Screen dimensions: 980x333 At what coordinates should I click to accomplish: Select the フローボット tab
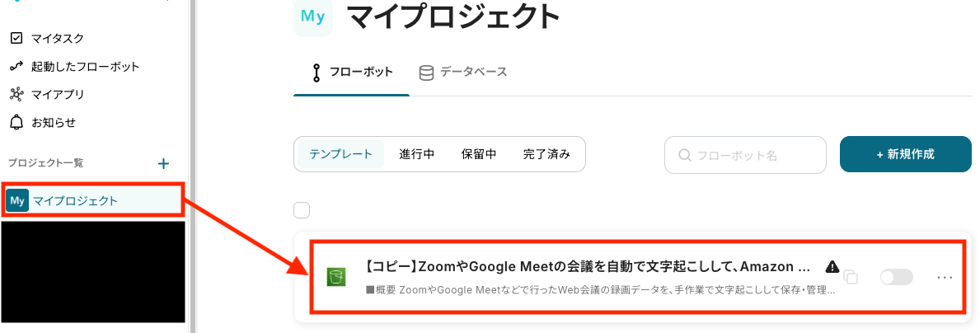pos(352,72)
